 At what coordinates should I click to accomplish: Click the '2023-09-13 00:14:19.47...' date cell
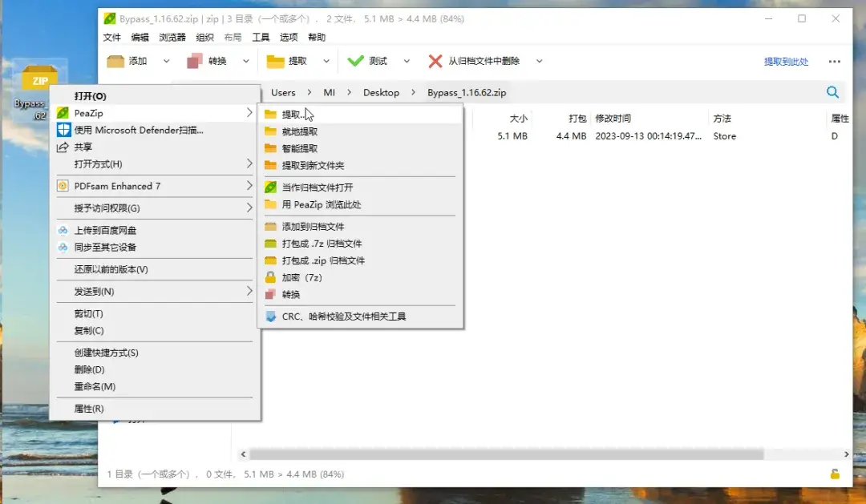click(648, 135)
